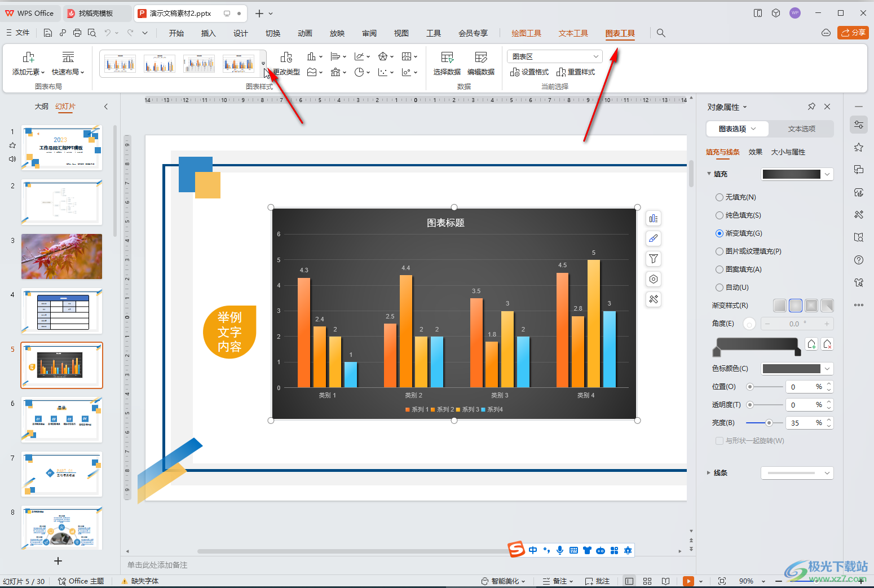Pin the Object Properties panel
Image resolution: width=874 pixels, height=588 pixels.
point(811,107)
